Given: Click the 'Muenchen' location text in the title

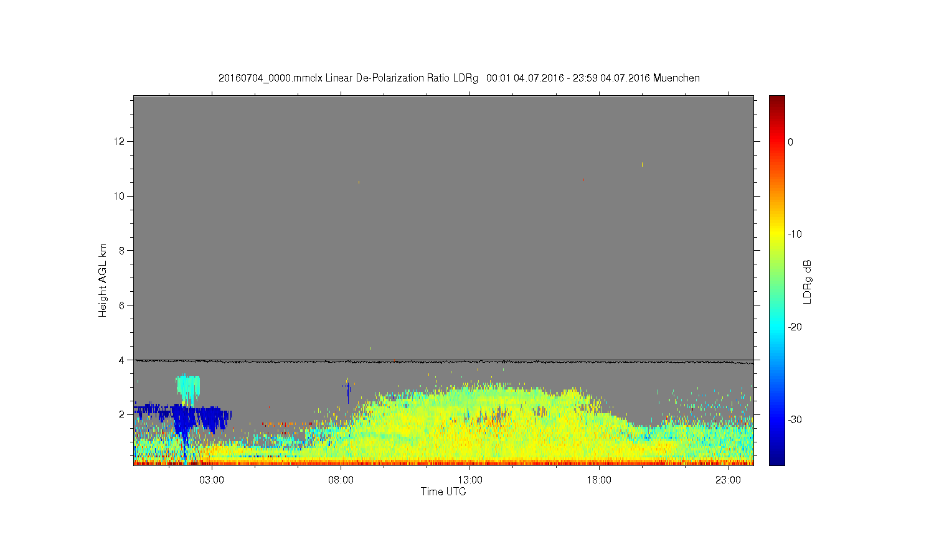Looking at the screenshot, I should (676, 78).
